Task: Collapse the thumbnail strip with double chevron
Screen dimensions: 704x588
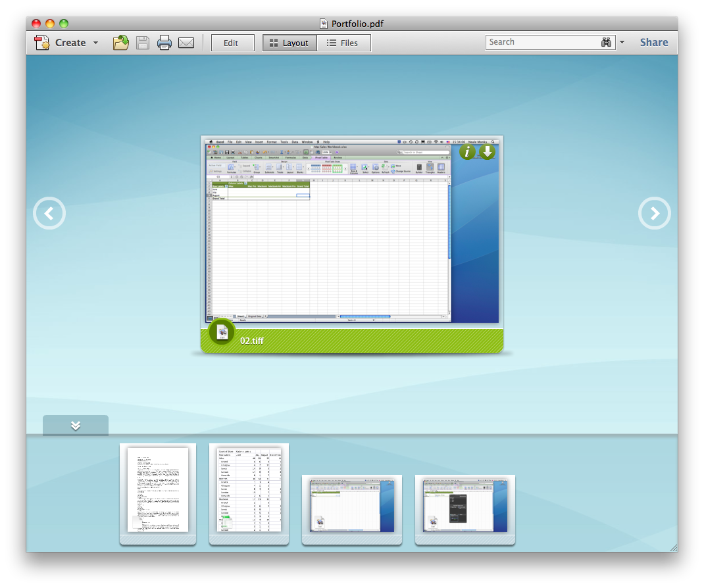Action: [x=76, y=426]
